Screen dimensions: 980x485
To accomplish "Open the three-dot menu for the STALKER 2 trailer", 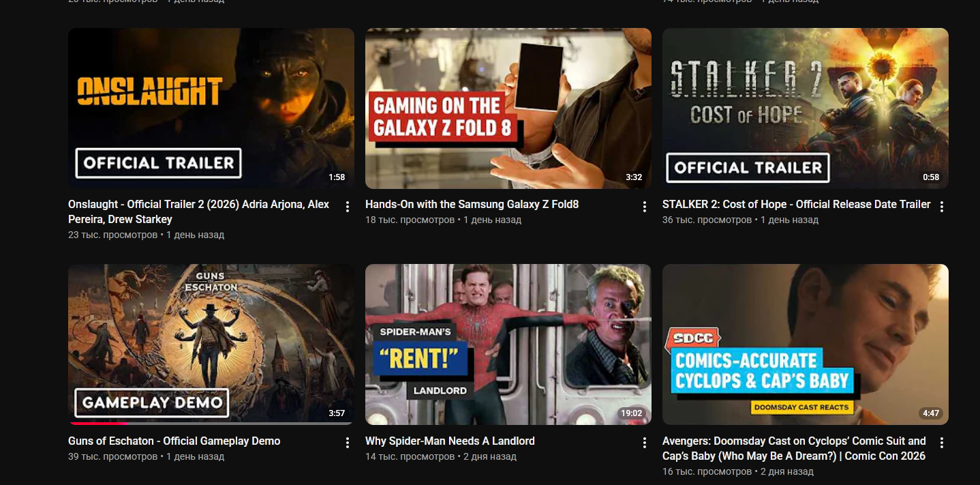I will (x=942, y=207).
